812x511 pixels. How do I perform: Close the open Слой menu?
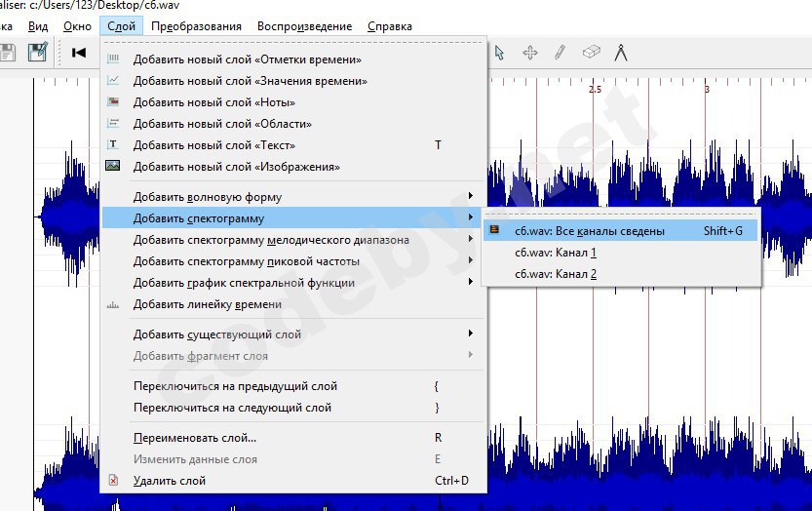121,26
